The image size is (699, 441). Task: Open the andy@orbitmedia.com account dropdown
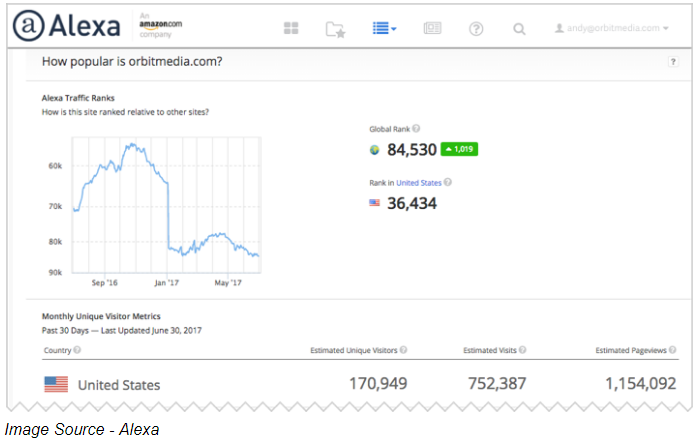click(612, 28)
